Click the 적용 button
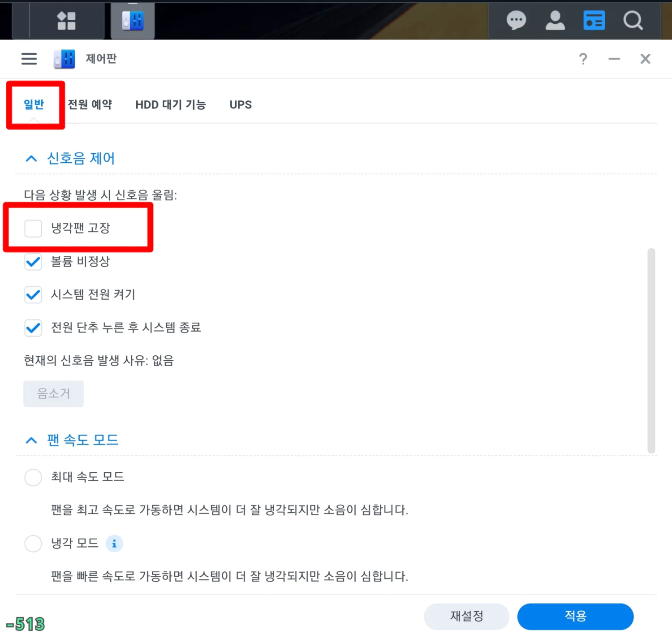Screen dimensions: 672x639 pos(575,616)
